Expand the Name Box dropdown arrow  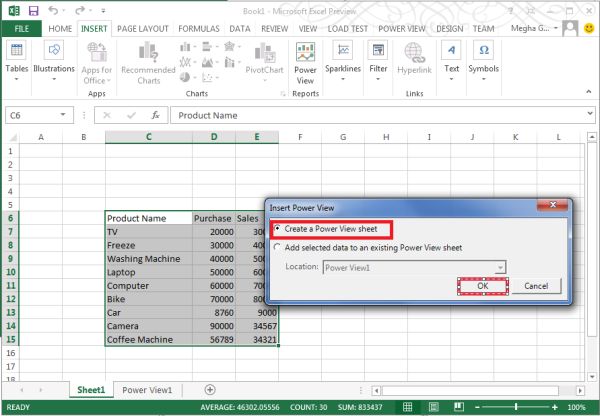63,115
